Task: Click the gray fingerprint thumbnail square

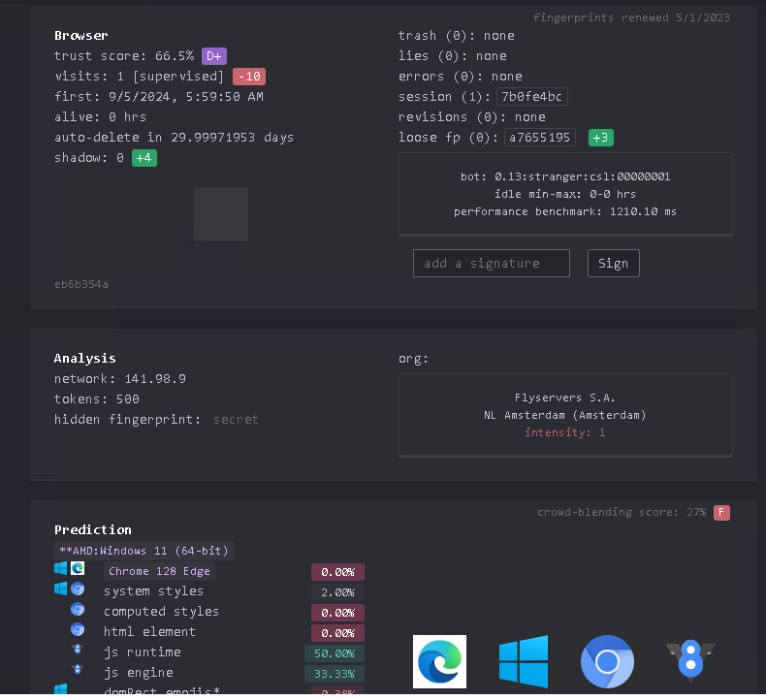Action: [x=221, y=214]
